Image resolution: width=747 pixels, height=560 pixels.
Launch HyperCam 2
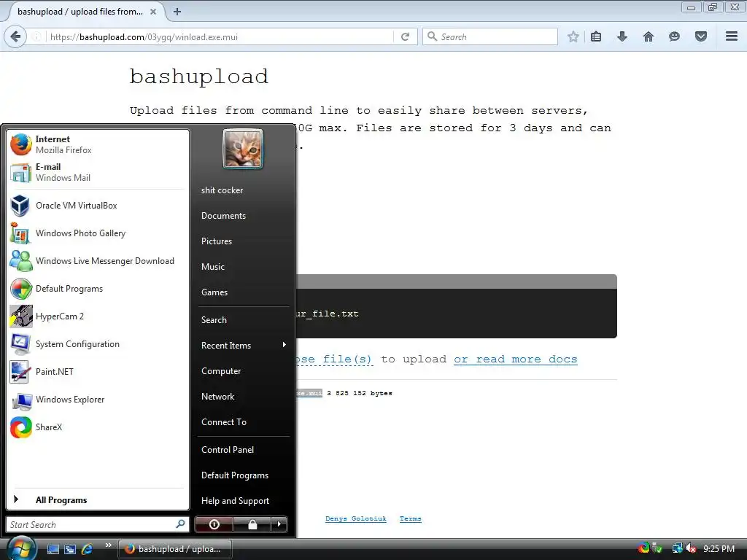coord(97,316)
